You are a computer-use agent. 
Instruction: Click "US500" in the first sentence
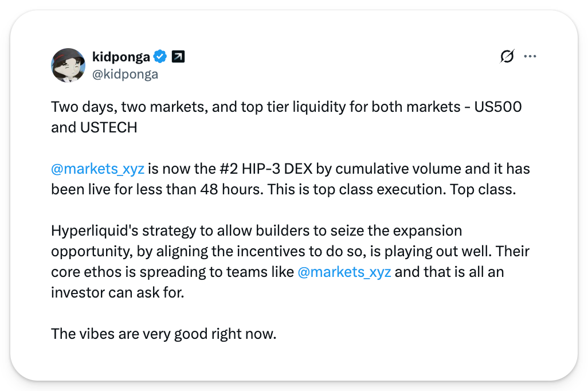499,107
